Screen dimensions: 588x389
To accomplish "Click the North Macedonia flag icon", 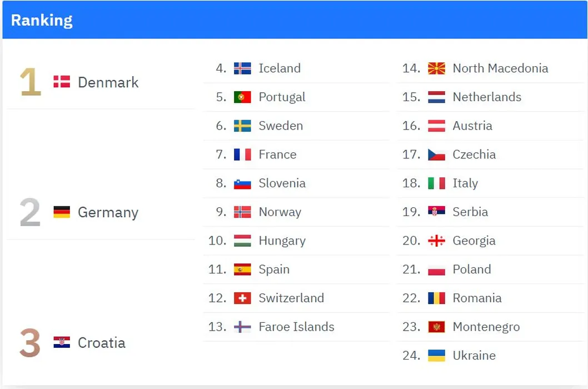I will tap(436, 68).
